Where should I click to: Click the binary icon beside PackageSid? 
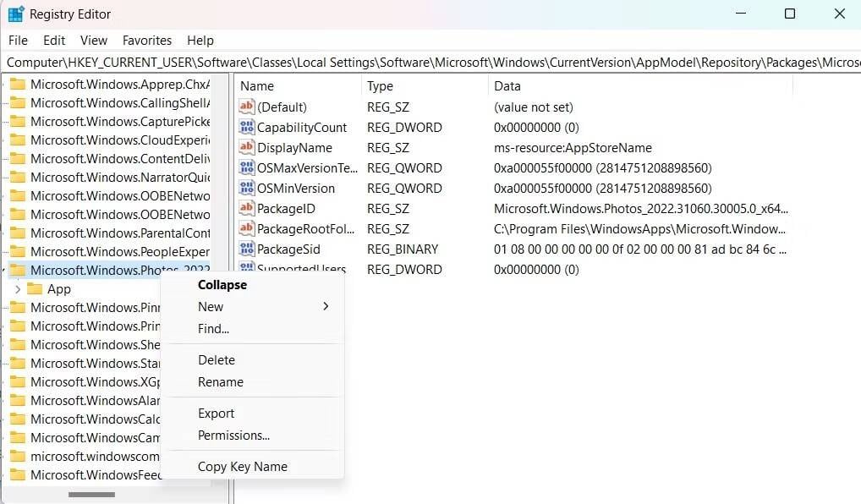245,249
